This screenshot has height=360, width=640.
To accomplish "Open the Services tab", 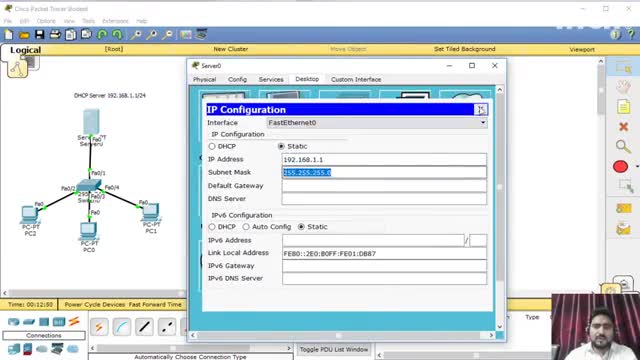I will coord(271,79).
